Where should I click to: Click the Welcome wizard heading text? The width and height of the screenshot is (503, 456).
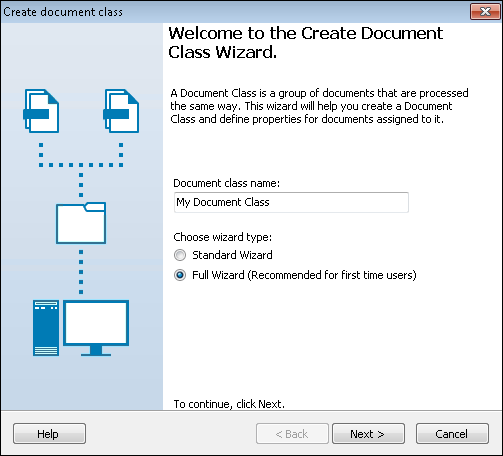[305, 42]
